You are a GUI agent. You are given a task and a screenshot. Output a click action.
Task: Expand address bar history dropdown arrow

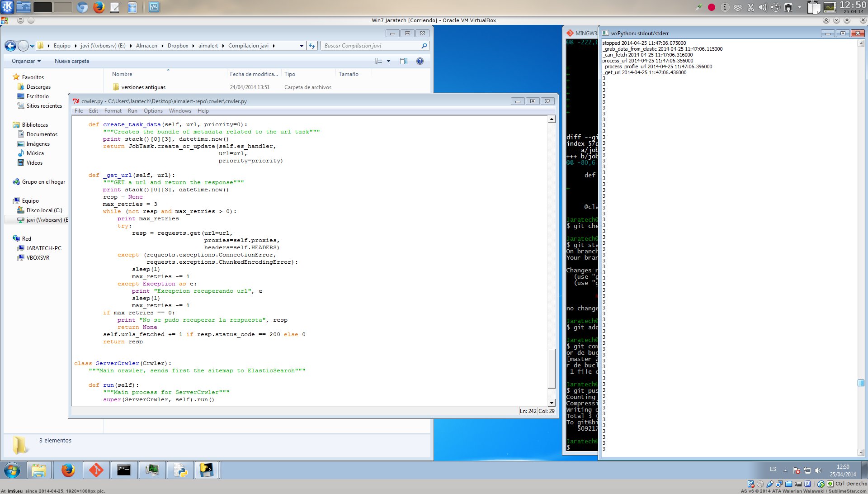tap(302, 46)
